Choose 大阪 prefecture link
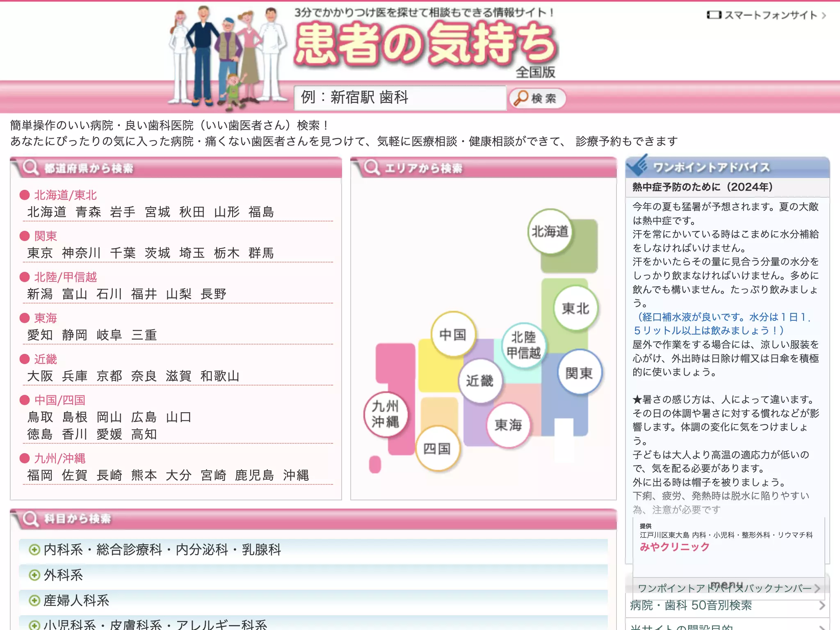Image resolution: width=840 pixels, height=630 pixels. [40, 376]
